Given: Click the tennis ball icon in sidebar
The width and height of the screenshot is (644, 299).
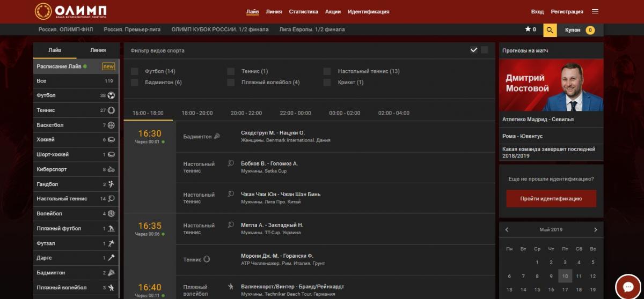Looking at the screenshot, I should (111, 110).
